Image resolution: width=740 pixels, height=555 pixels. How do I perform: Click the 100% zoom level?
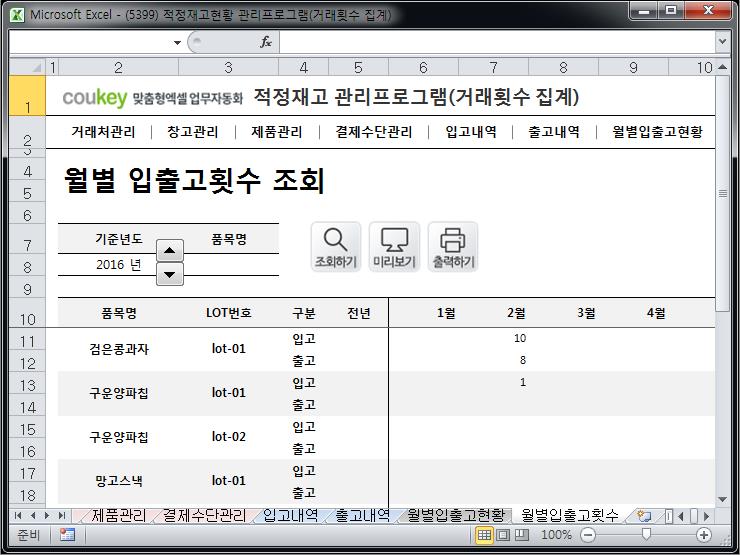click(556, 535)
